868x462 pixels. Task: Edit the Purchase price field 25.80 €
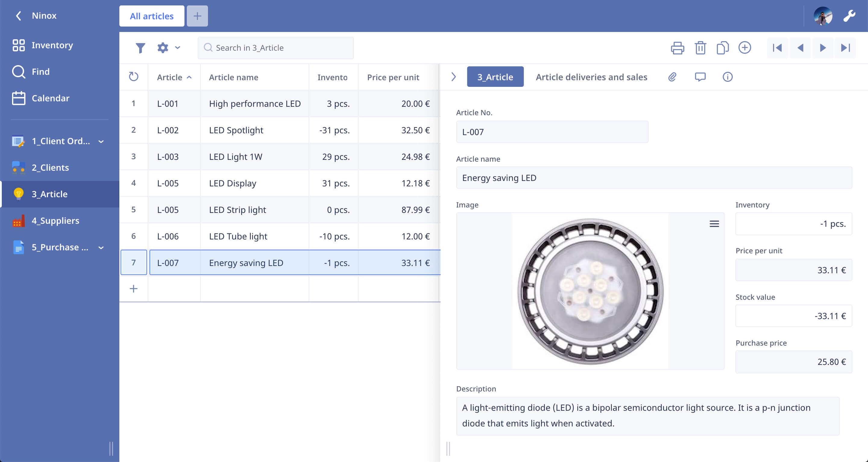pyautogui.click(x=794, y=362)
